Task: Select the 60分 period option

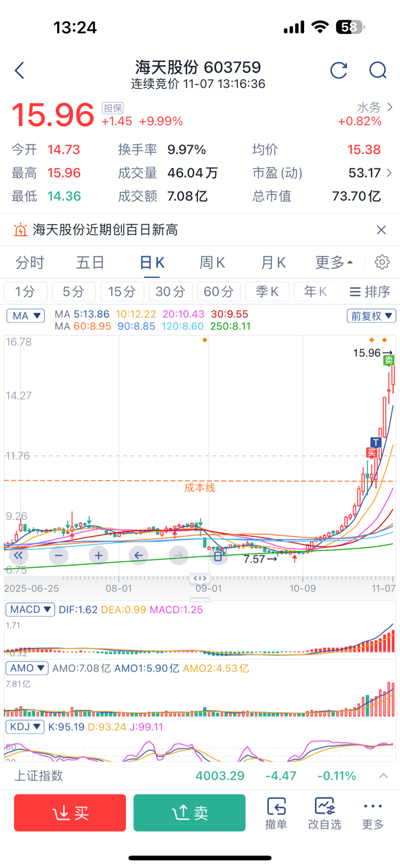Action: [x=219, y=291]
